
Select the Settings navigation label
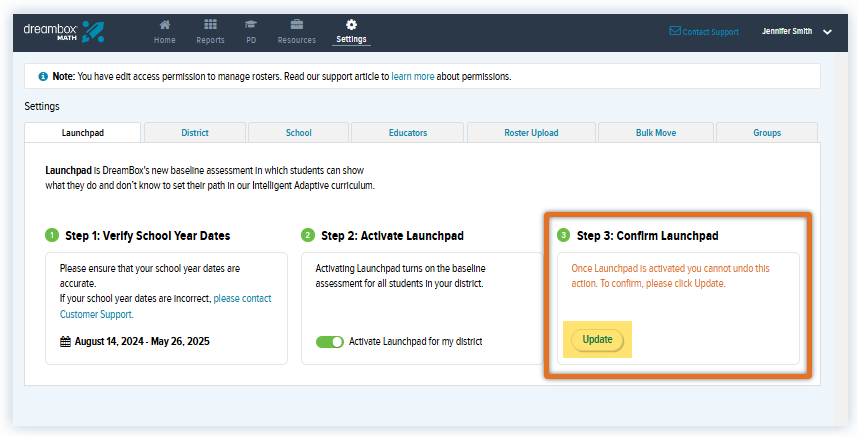tap(351, 39)
